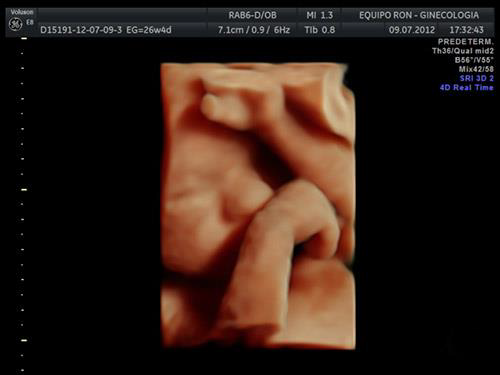The image size is (500, 375).
Task: Select the SRI 3D 2 blue label
Action: coord(477,78)
